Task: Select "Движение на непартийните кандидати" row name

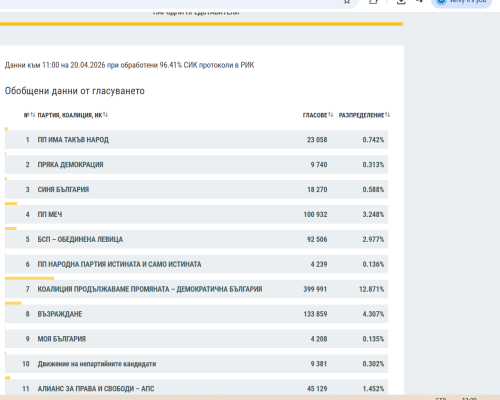Action: pos(97,364)
